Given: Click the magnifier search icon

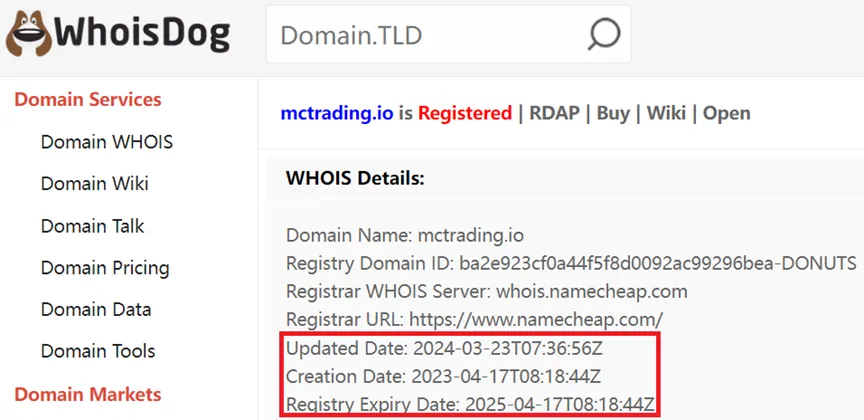Looking at the screenshot, I should tap(604, 34).
